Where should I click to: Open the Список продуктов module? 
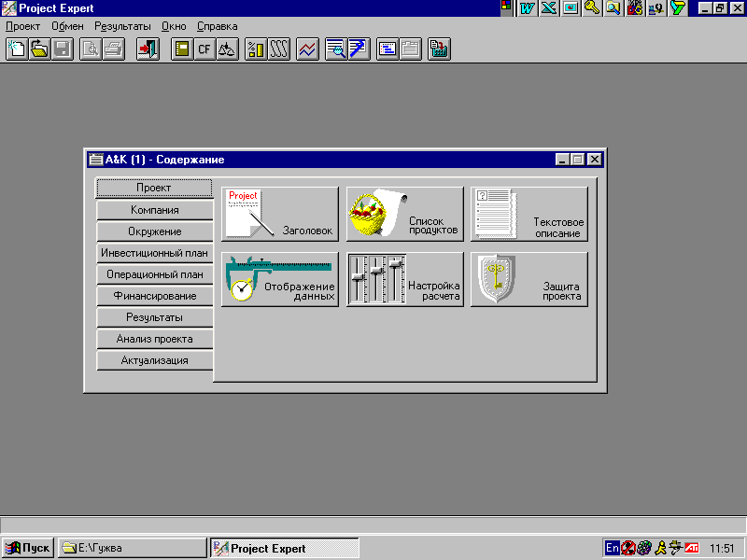pyautogui.click(x=405, y=214)
